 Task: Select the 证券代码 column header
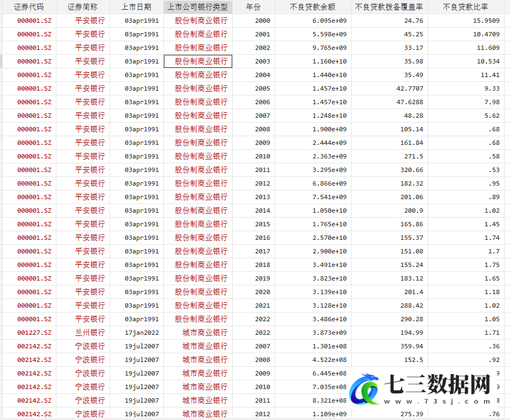point(29,7)
